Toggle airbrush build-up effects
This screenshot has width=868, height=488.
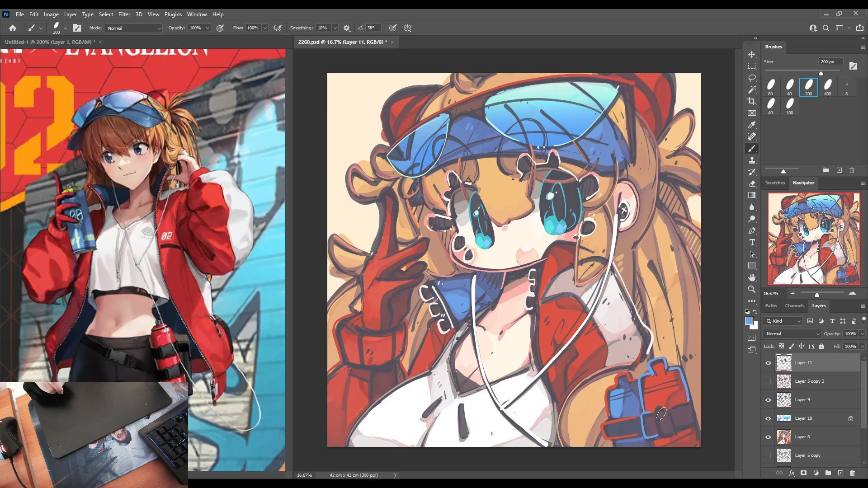click(x=278, y=28)
